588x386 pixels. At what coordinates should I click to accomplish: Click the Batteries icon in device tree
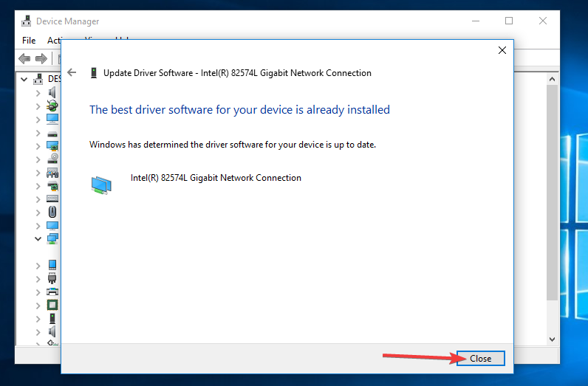point(52,106)
